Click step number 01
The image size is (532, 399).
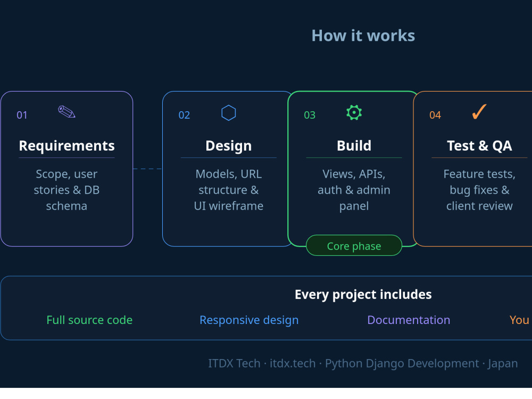point(22,115)
